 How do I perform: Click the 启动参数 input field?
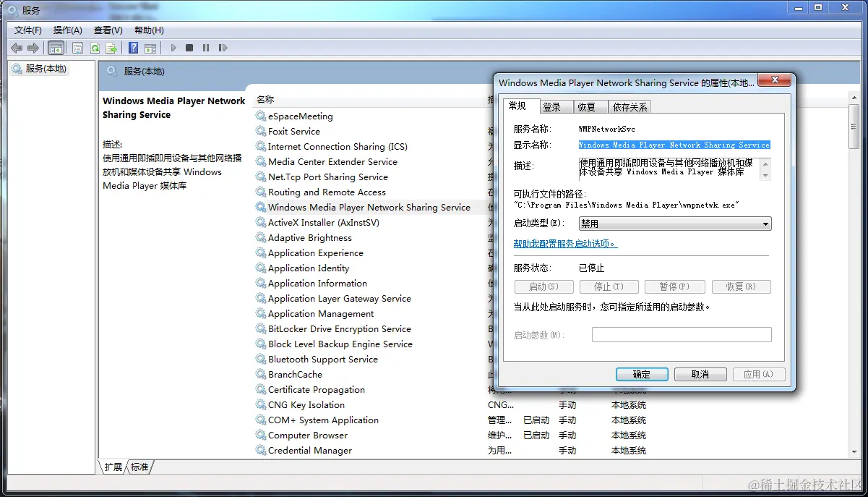tap(682, 335)
